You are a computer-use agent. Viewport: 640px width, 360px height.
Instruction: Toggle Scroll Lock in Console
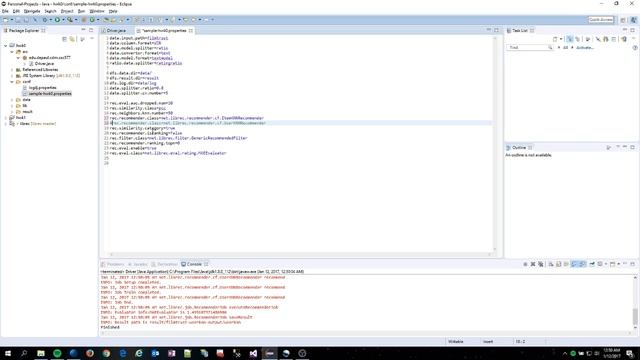559,264
